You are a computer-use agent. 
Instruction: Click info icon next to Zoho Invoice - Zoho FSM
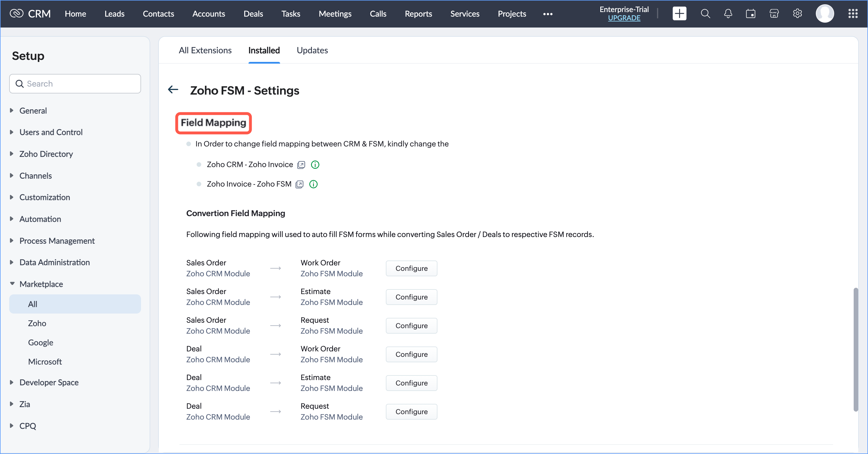point(313,184)
